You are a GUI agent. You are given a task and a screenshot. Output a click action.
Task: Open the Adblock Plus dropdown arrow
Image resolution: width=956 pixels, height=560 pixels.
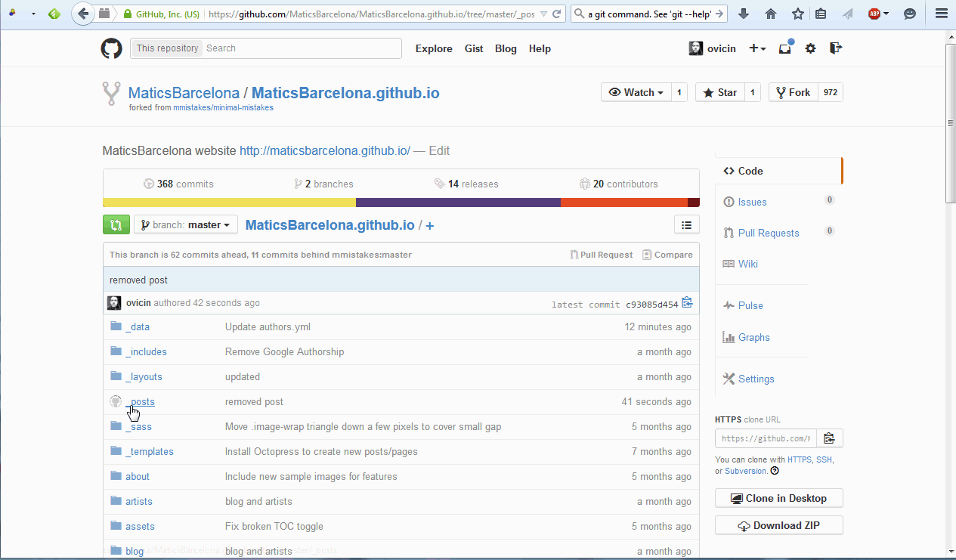(x=886, y=14)
